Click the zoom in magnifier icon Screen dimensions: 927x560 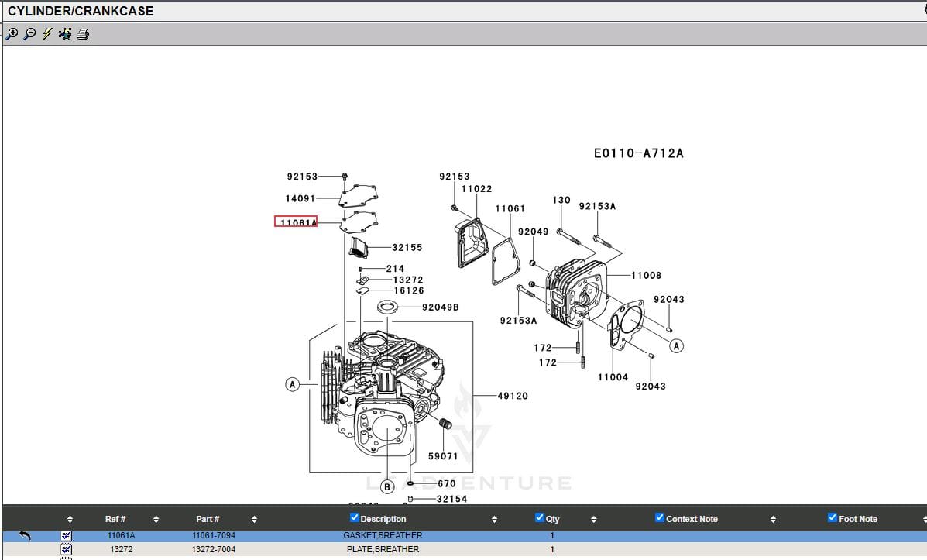pyautogui.click(x=12, y=33)
